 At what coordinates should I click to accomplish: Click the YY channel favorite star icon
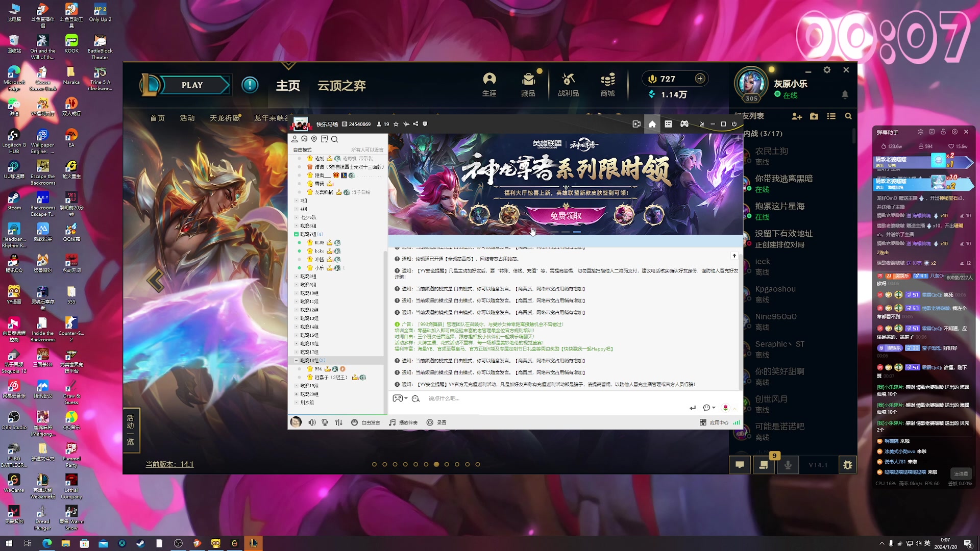click(x=396, y=124)
